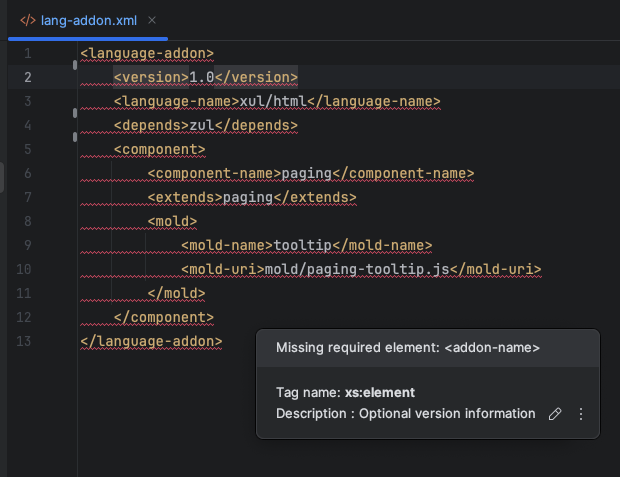Click line number 5 beside component tag
The height and width of the screenshot is (477, 620).
pos(28,149)
